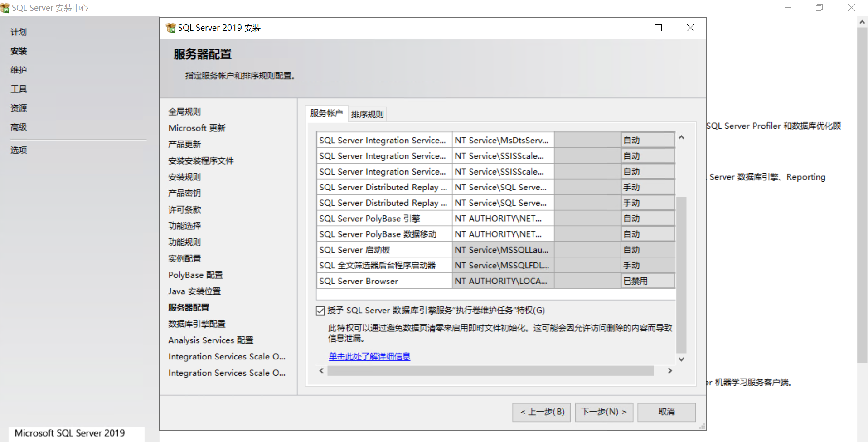This screenshot has height=442, width=868.
Task: Click the 产品密钥 wizard step
Action: (x=184, y=193)
